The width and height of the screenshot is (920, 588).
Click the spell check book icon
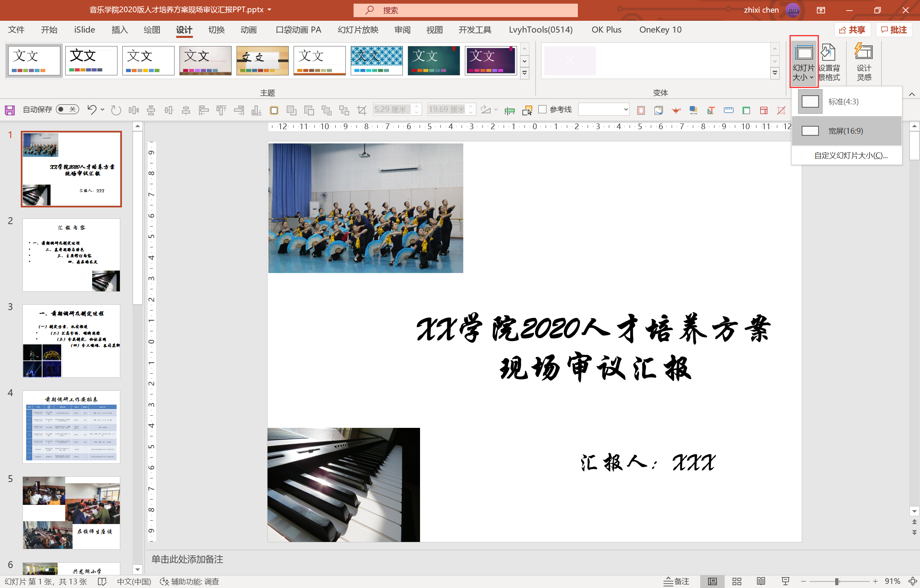102,581
